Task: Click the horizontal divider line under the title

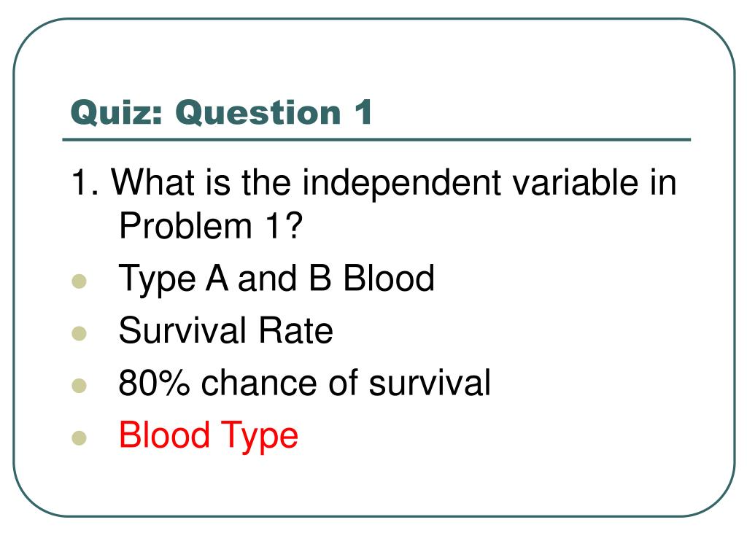Action: (376, 140)
